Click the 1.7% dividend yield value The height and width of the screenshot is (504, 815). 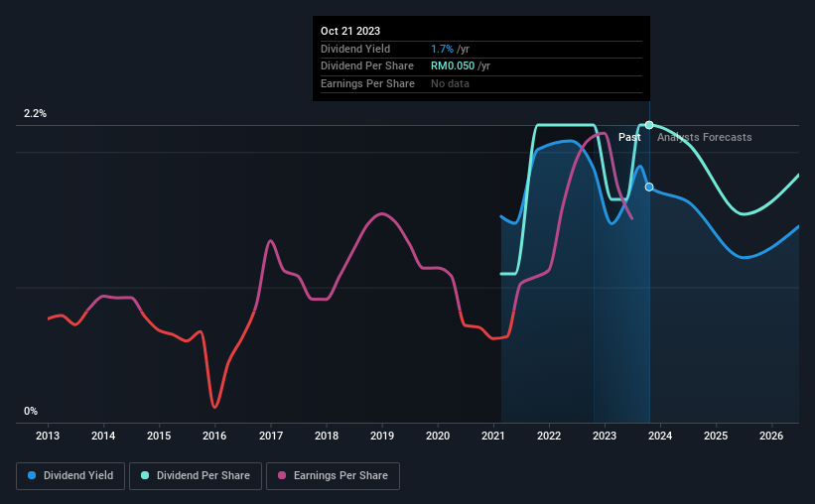(x=443, y=49)
